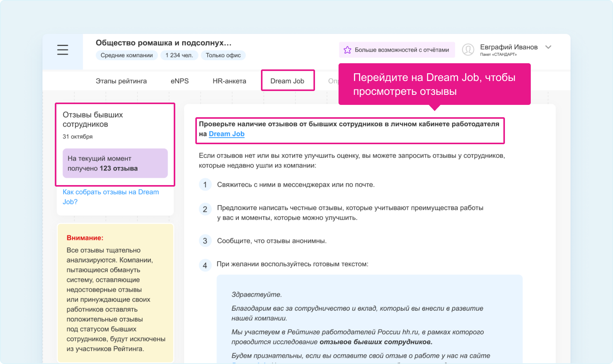Click the Только офис tag
Screen dimensions: 613x364
pos(223,55)
